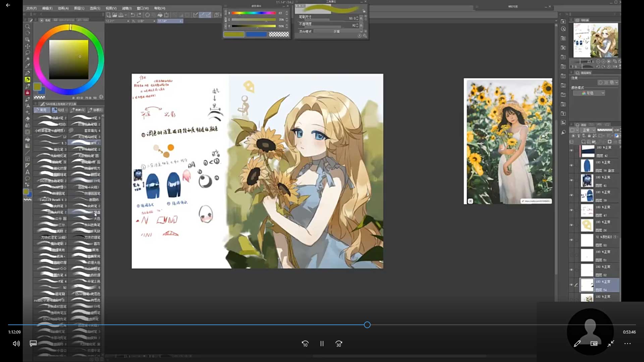Viewport: 644px width, 362px height.
Task: Click the Redo arrow in toolbar
Action: point(139,15)
